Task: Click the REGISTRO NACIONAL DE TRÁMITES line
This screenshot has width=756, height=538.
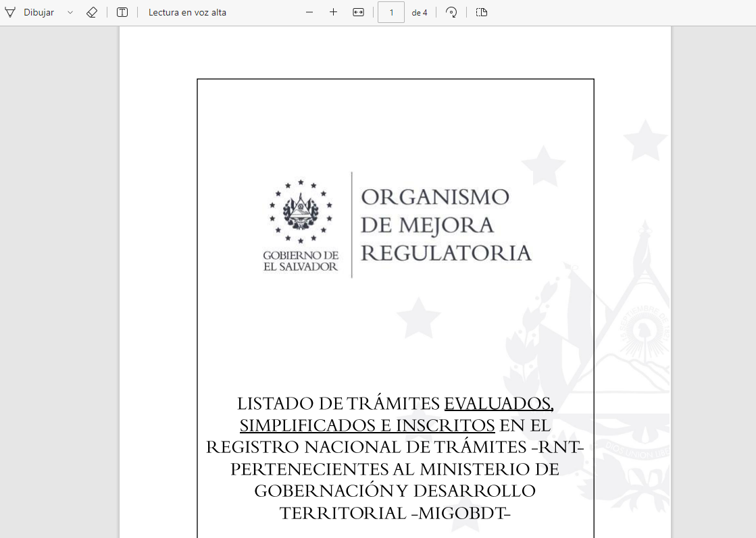Action: point(395,448)
